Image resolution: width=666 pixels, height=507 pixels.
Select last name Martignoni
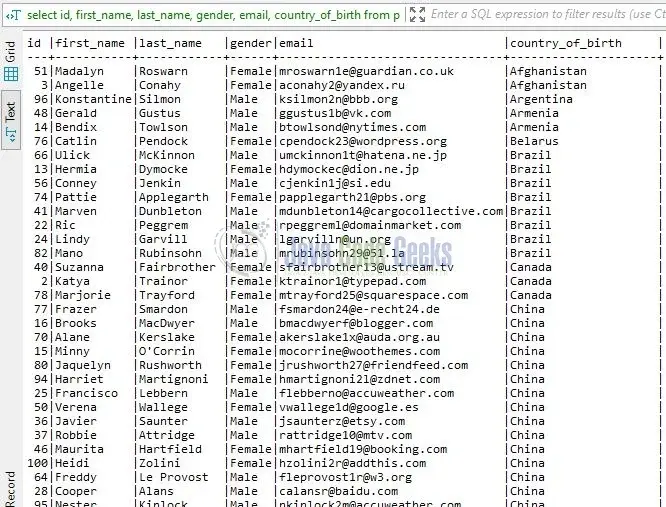click(174, 380)
